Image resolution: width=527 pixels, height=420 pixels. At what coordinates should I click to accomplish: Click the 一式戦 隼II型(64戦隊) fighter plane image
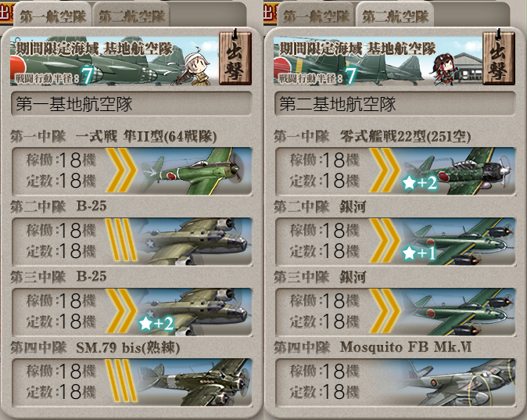click(193, 171)
